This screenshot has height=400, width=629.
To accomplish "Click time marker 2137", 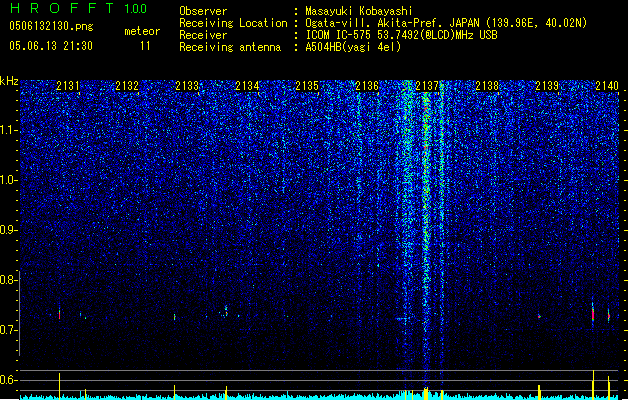I will click(x=427, y=85).
